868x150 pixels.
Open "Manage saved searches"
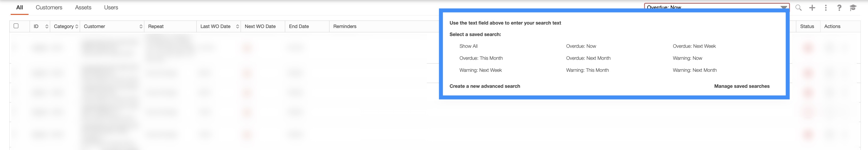tap(742, 86)
